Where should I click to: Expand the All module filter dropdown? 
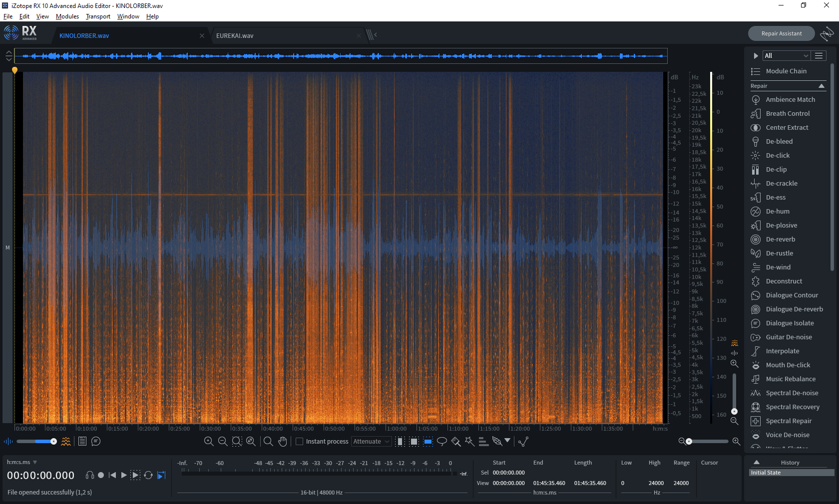[x=786, y=56]
